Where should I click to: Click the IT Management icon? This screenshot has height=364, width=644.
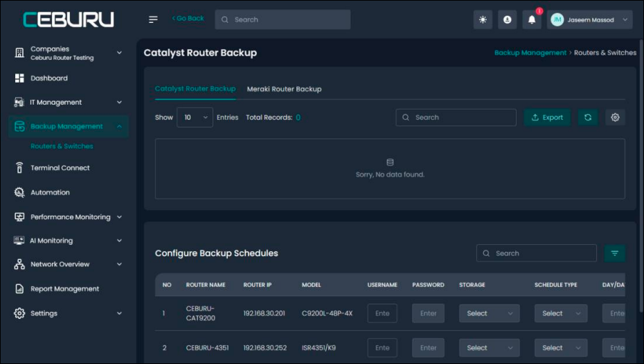coord(19,102)
